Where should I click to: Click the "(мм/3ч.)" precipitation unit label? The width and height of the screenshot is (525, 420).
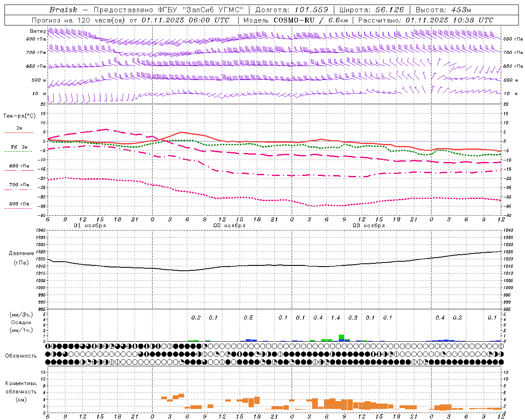point(21,315)
